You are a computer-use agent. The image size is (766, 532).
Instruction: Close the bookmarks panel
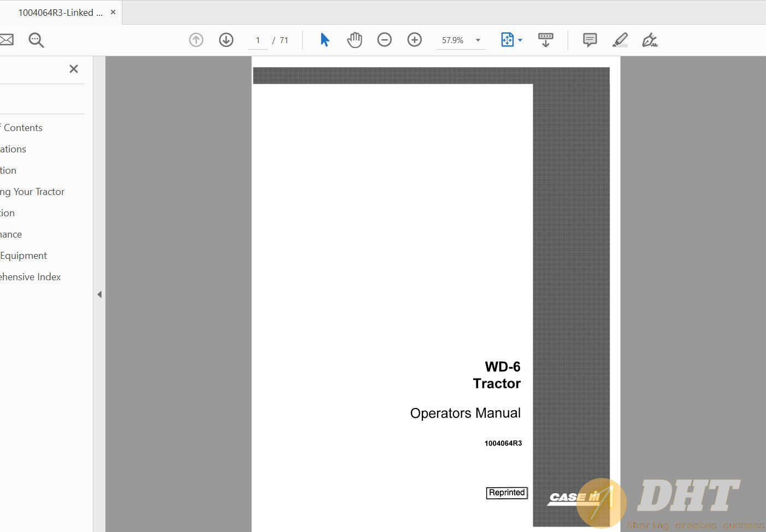74,69
